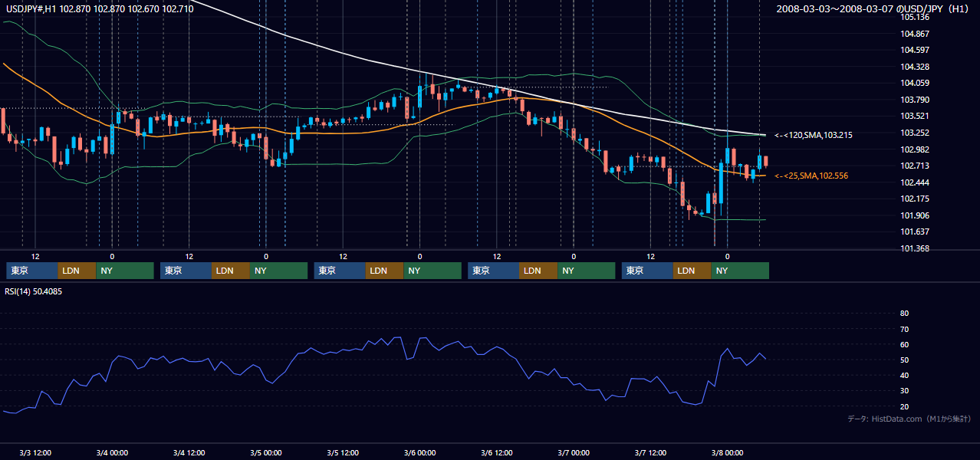Click the 3/4 12:00 time axis label
This screenshot has width=980, height=460.
click(x=189, y=452)
